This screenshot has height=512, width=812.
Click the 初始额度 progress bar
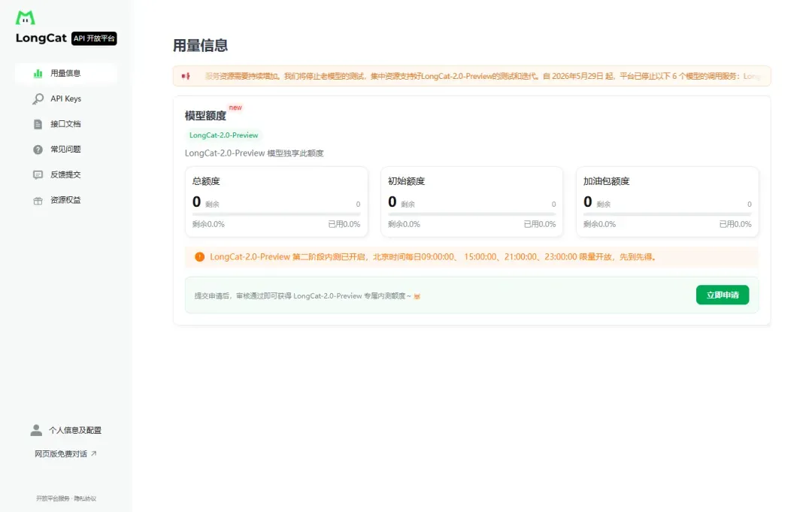click(x=471, y=214)
